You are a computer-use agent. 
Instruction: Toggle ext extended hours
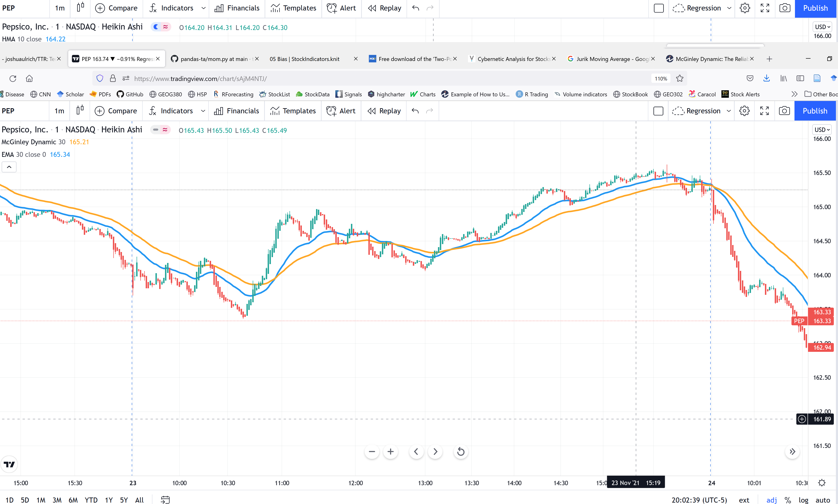pyautogui.click(x=744, y=500)
